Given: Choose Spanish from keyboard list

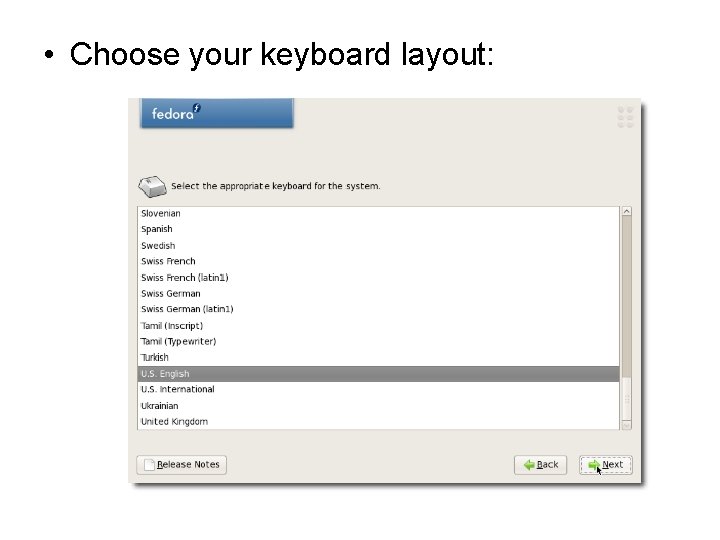Looking at the screenshot, I should coord(157,229).
